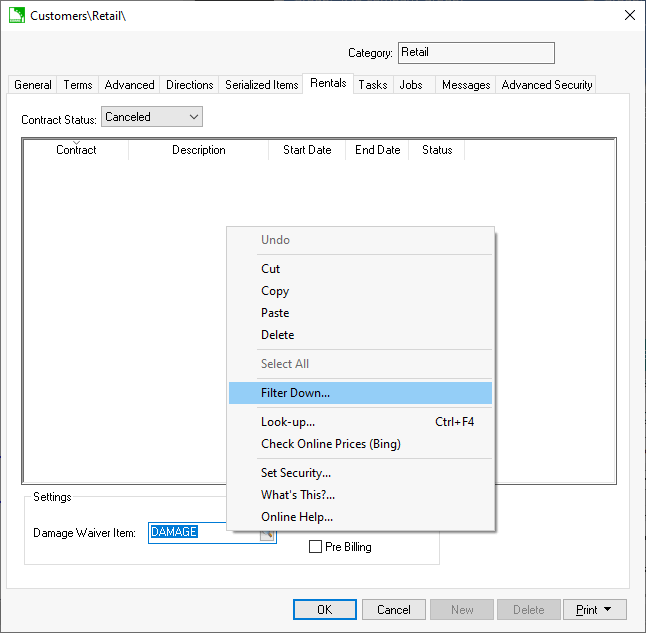The width and height of the screenshot is (646, 633).
Task: Click Check Online Prices (Bing)
Action: [x=330, y=444]
